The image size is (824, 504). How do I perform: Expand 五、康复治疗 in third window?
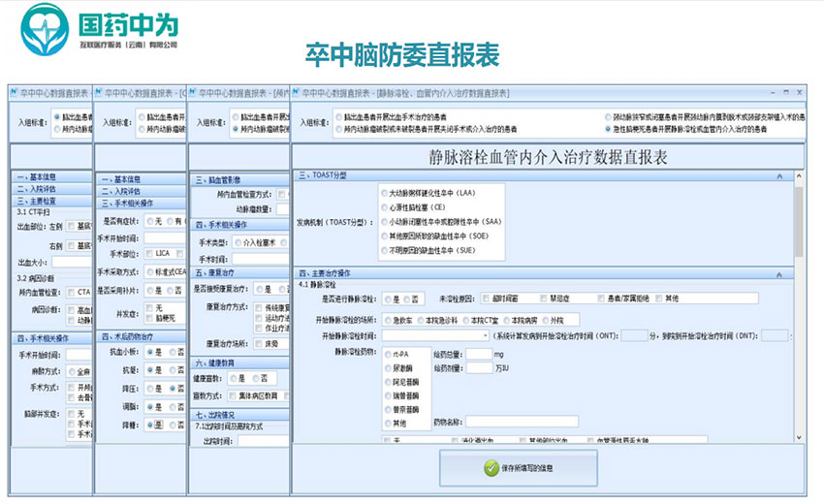tap(239, 272)
